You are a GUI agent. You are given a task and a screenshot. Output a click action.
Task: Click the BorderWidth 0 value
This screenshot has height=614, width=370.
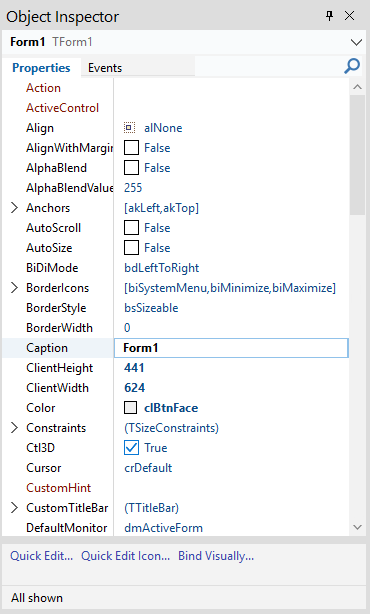(x=127, y=328)
